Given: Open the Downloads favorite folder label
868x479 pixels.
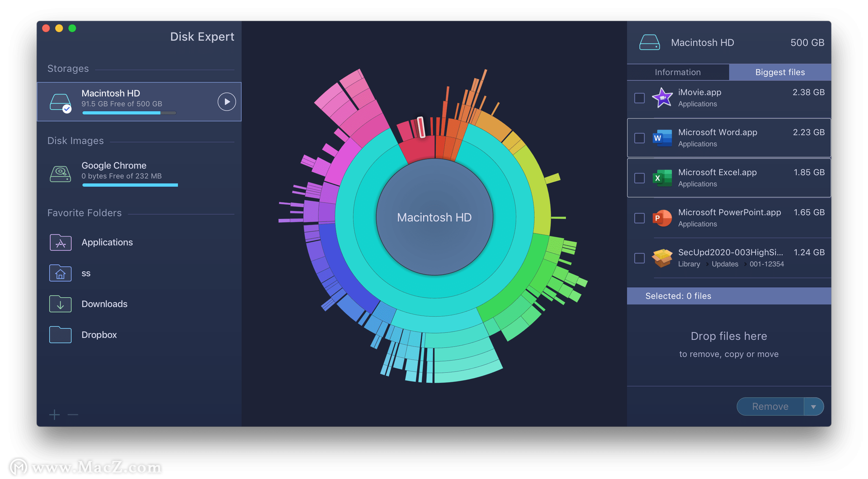Looking at the screenshot, I should [104, 304].
